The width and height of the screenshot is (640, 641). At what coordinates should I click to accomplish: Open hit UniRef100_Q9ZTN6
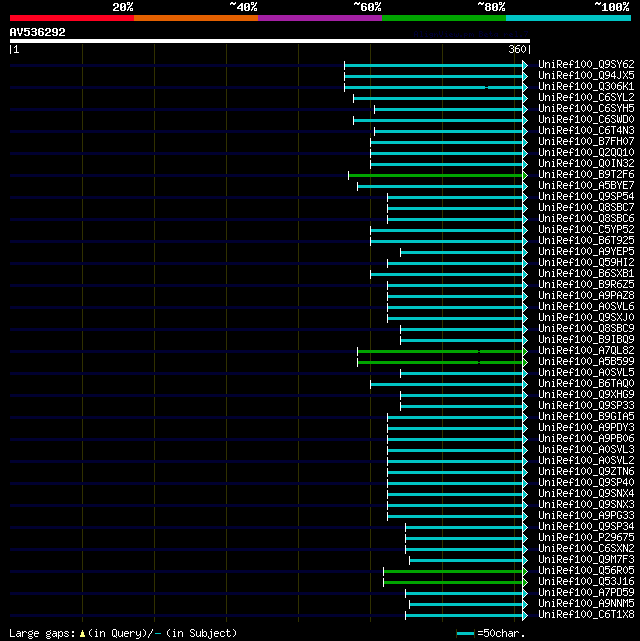586,472
